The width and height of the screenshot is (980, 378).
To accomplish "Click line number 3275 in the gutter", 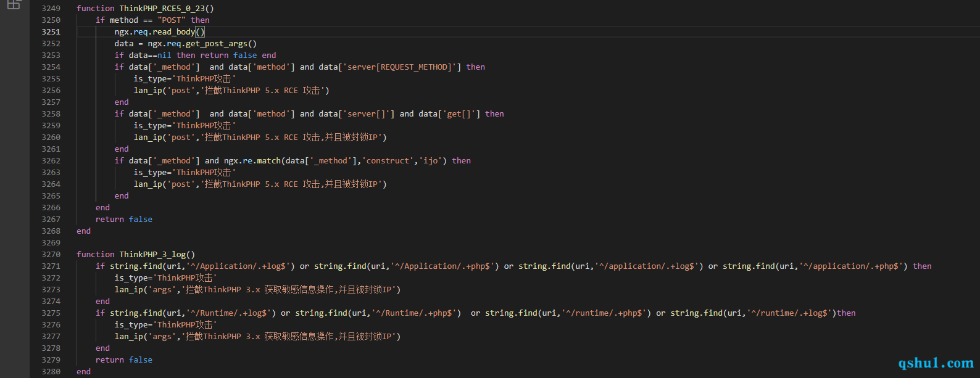I will (x=51, y=313).
